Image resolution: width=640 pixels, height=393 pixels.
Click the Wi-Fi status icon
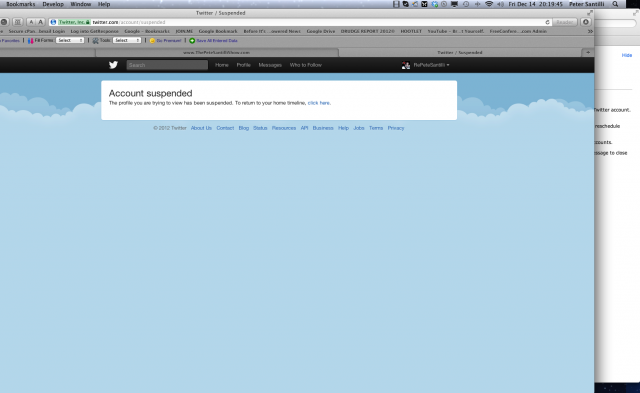click(x=489, y=4)
